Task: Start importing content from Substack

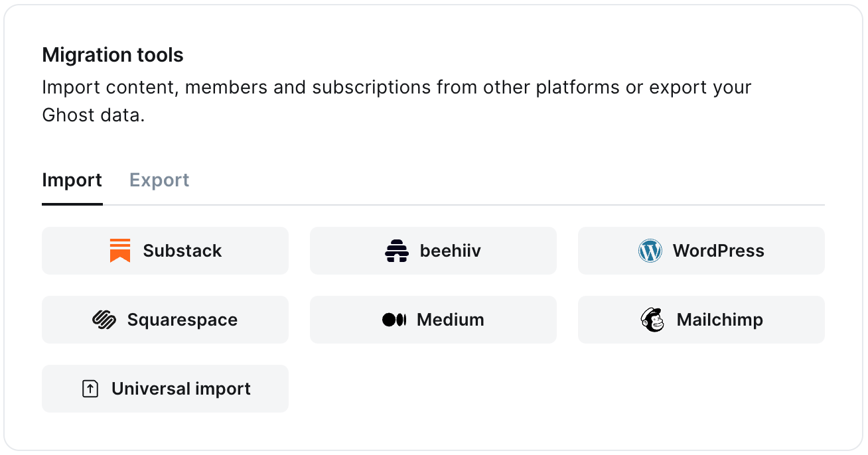Action: click(x=165, y=251)
